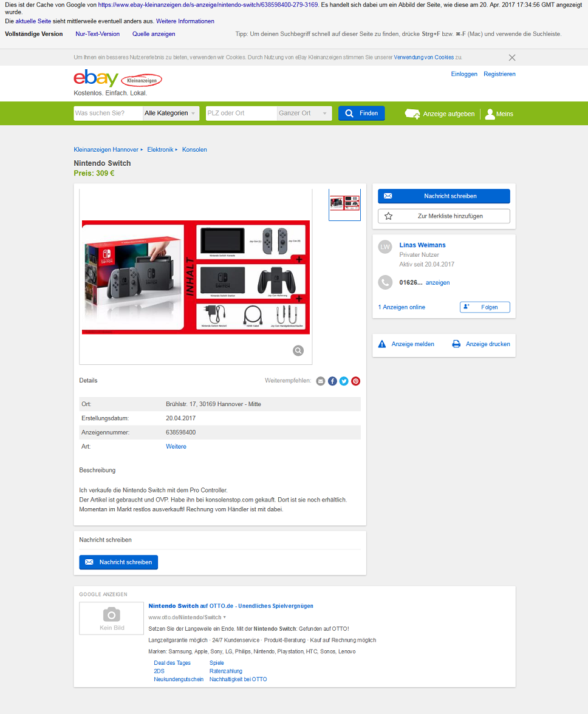Viewport: 588px width, 714px height.
Task: Open Nachhaltigkeit bei OTTO link
Action: click(238, 679)
